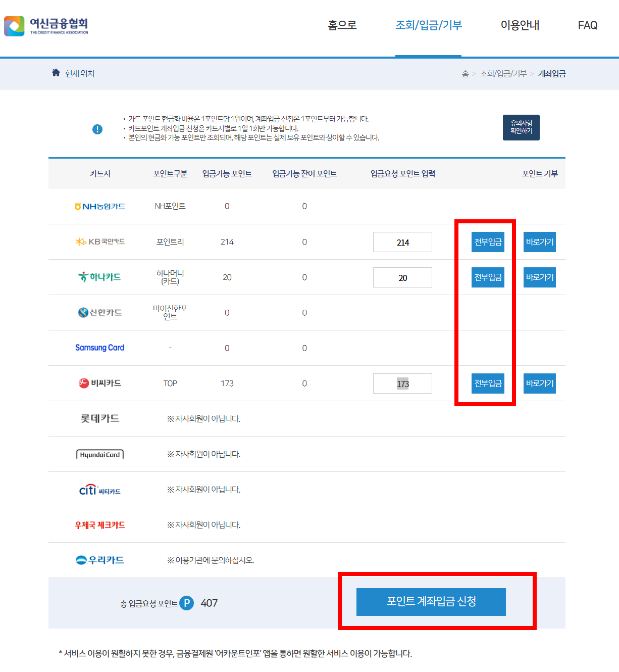
Task: Click 자사회원이 아닙니다 in 롯데카드 row
Action: [204, 419]
